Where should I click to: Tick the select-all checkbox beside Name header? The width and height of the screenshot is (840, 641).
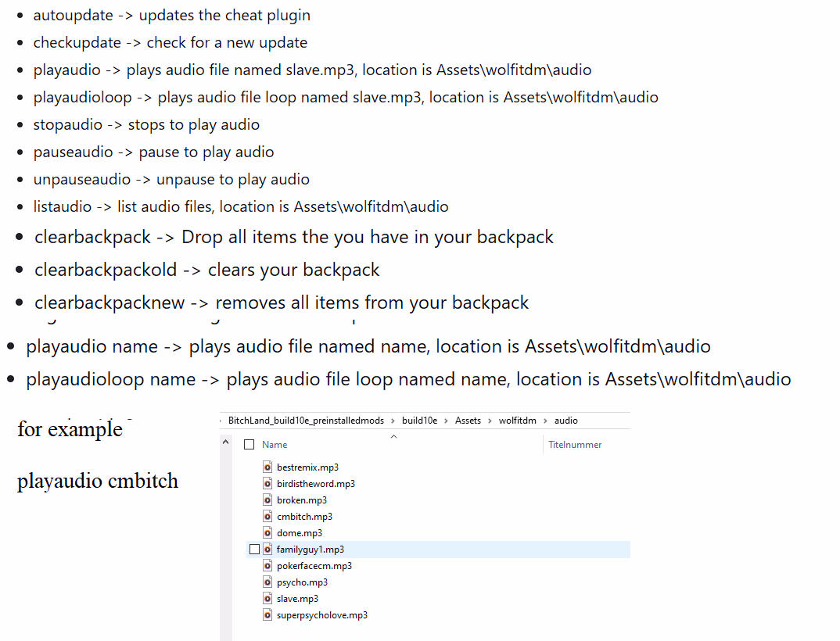point(249,445)
